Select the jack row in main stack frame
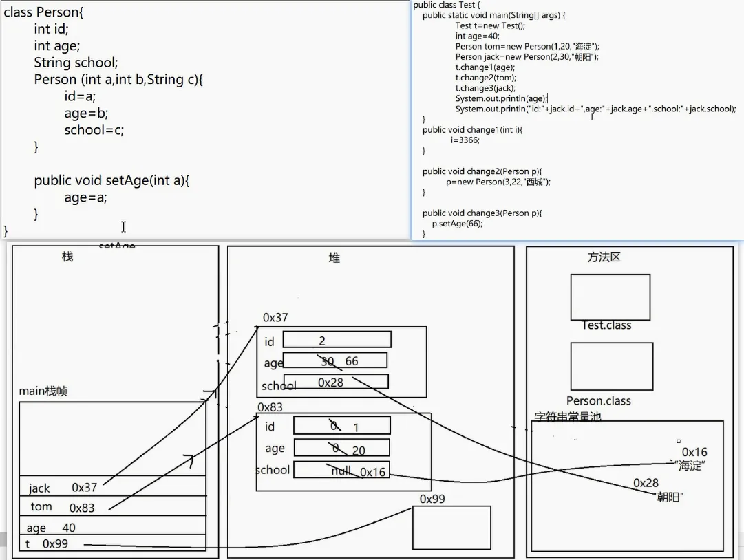The height and width of the screenshot is (560, 744). click(112, 486)
